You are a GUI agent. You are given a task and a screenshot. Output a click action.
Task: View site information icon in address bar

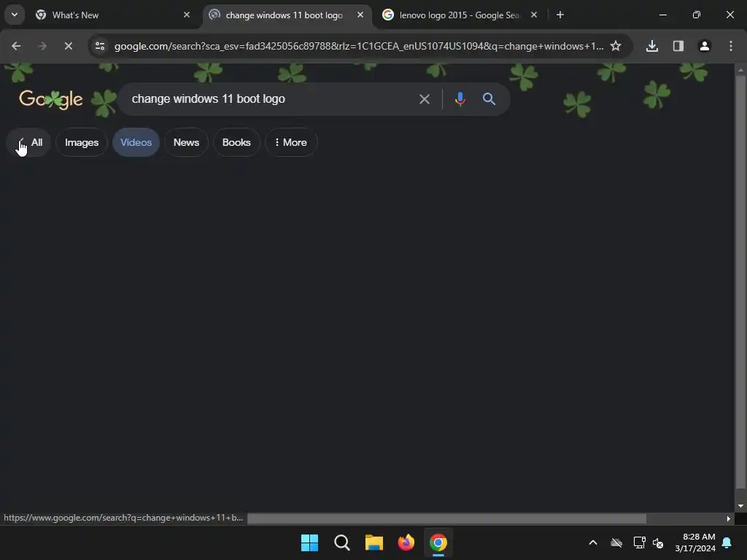point(100,46)
